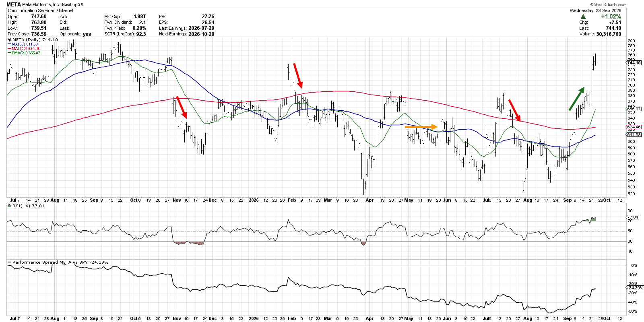Click the Low value 739.51

tap(39, 28)
